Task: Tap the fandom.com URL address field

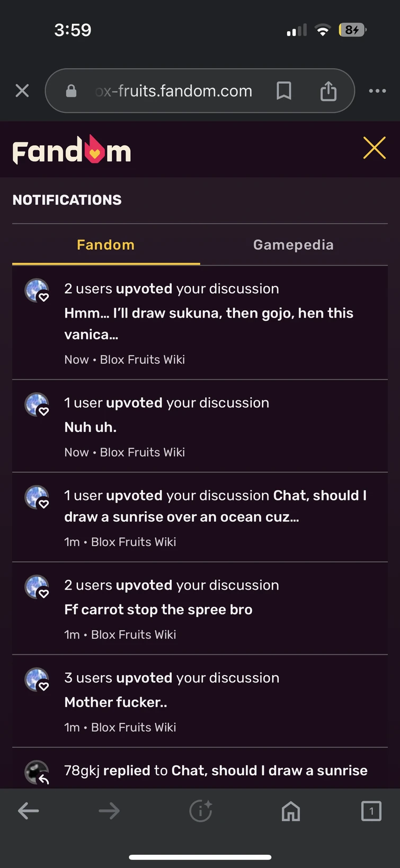Action: coord(173,91)
